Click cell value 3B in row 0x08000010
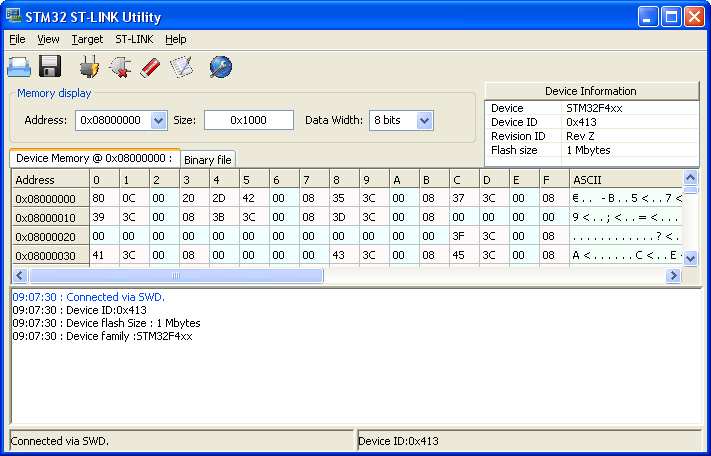This screenshot has width=711, height=456. pyautogui.click(x=224, y=217)
